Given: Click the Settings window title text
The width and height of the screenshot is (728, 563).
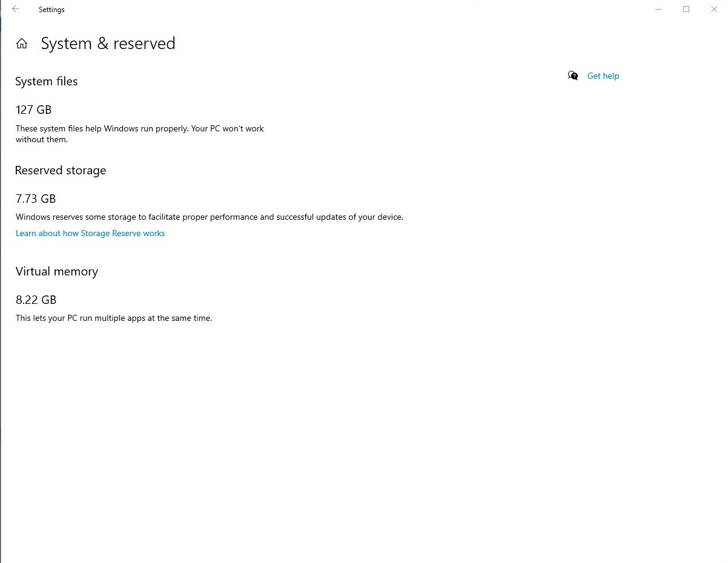Looking at the screenshot, I should coord(51,10).
